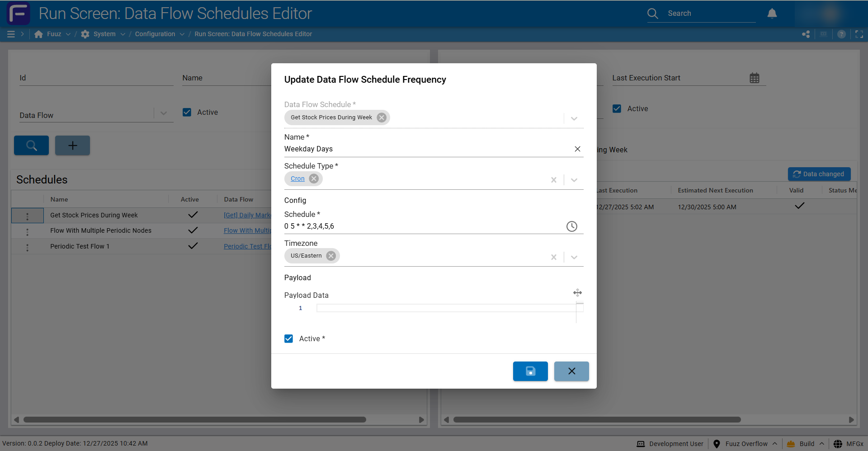Click the Fuuz breadcrumb item
The image size is (868, 451).
click(x=54, y=34)
